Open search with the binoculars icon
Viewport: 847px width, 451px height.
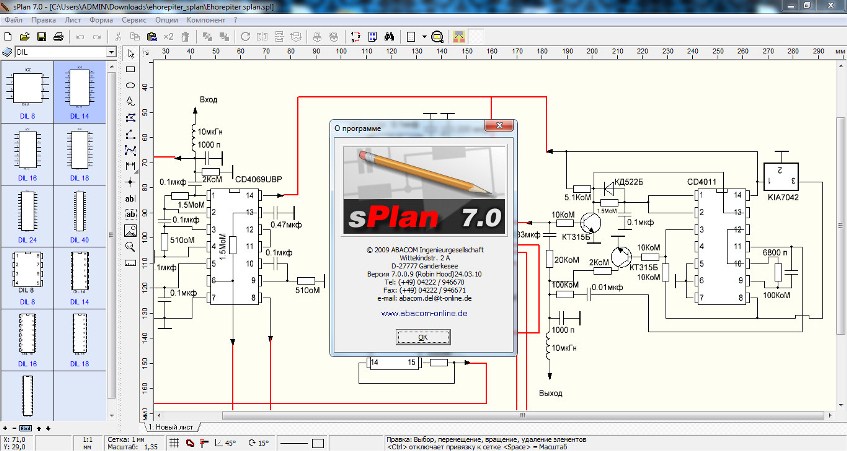click(x=389, y=37)
